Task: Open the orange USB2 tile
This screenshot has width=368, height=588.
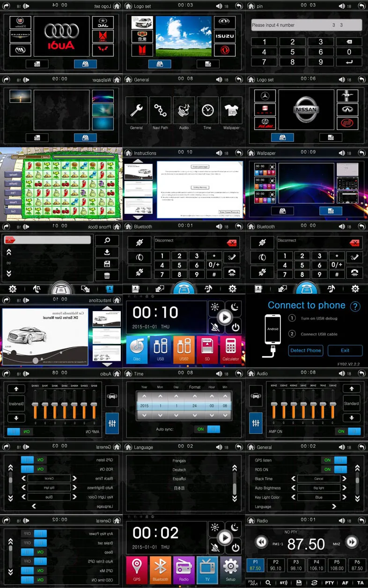Action: tap(184, 349)
